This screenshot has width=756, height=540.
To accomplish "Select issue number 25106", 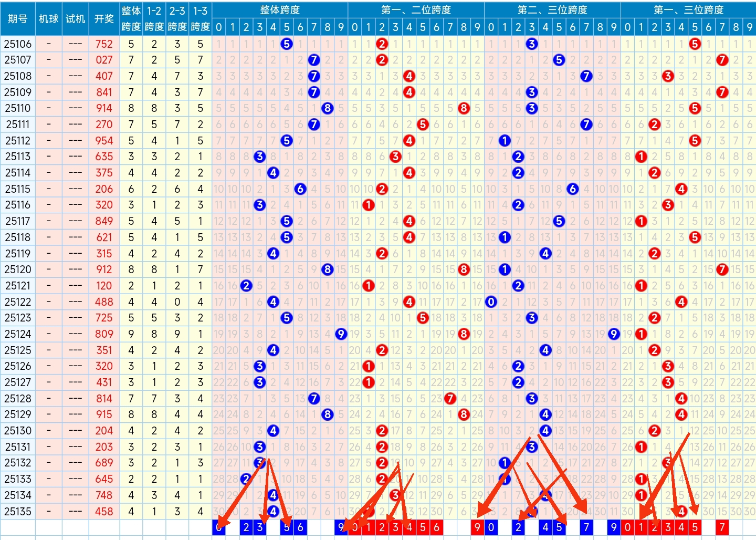I will 18,44.
